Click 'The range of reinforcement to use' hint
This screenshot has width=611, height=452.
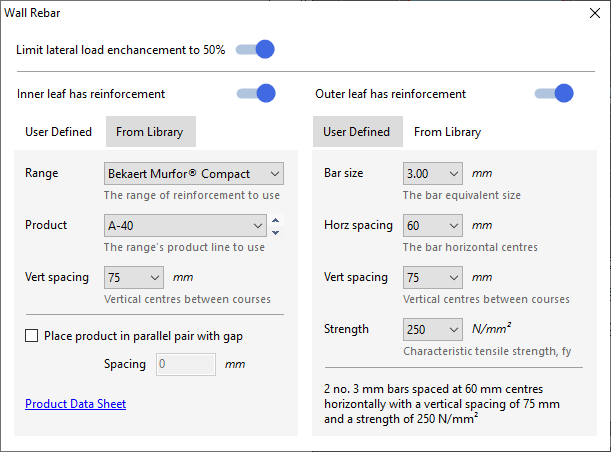tap(192, 195)
